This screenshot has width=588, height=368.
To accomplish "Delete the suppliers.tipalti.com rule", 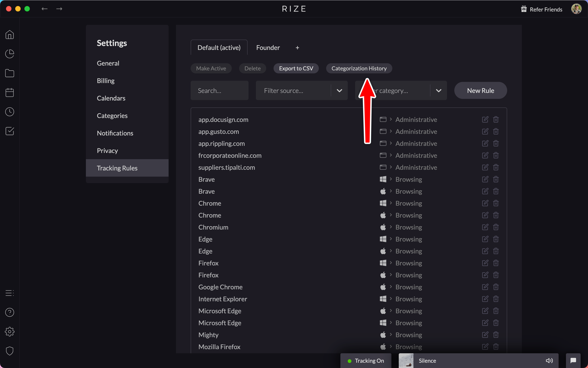I will coord(496,167).
